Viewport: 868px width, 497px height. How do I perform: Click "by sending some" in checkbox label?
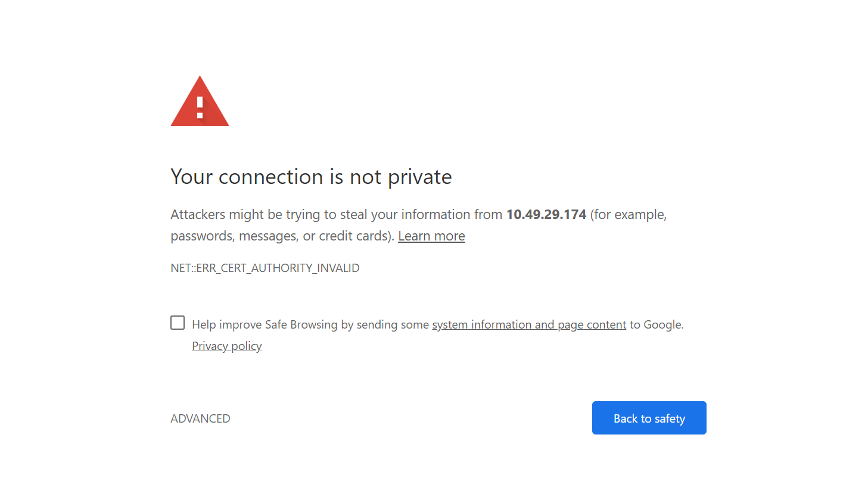(385, 325)
